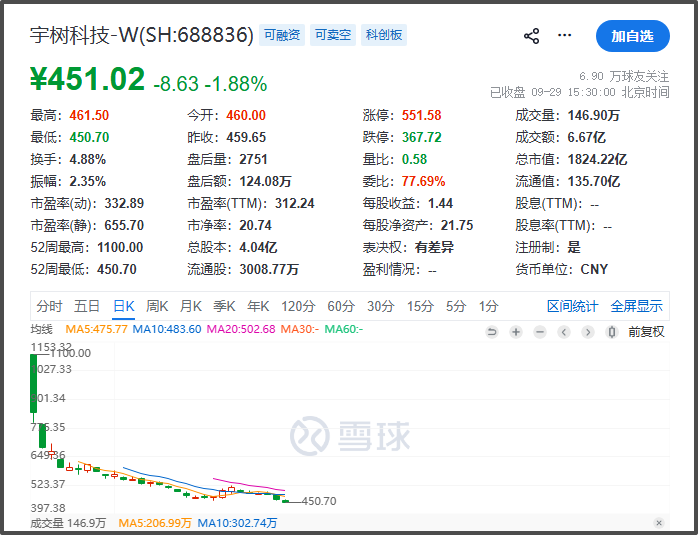
Task: Click the chart reset undo icon
Action: (x=491, y=332)
